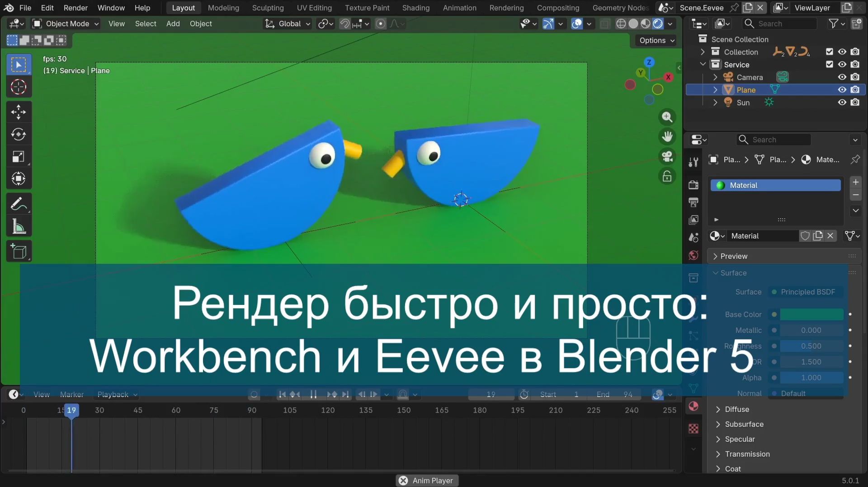This screenshot has height=487, width=868.
Task: Pick the Add Cube tool
Action: click(x=19, y=252)
